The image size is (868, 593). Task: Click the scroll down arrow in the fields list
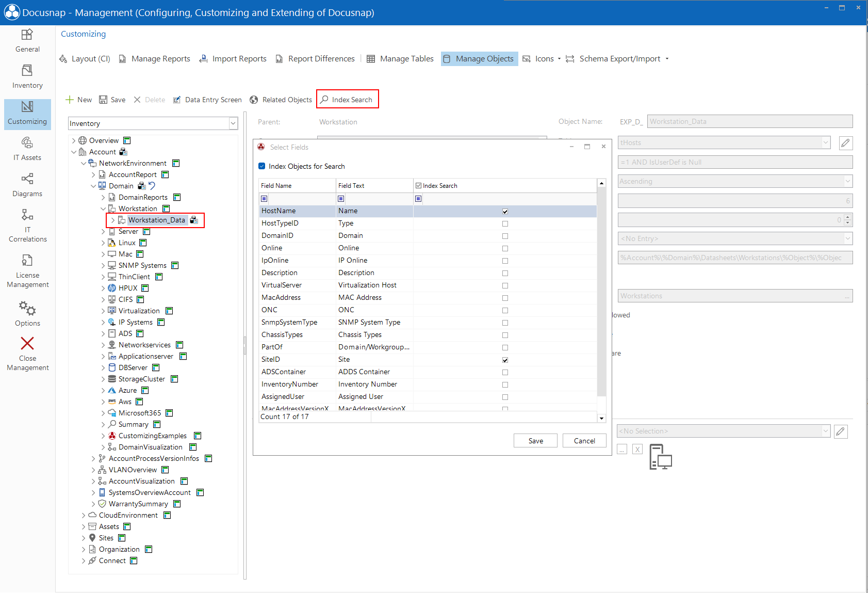pos(601,418)
